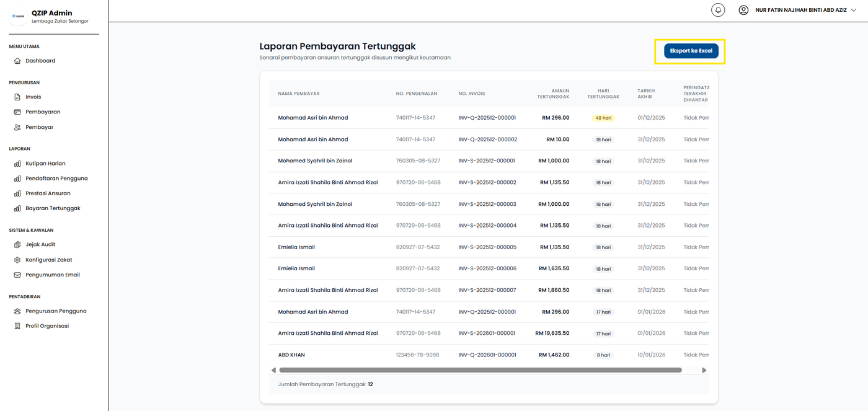Viewport: 868px width, 411px height.
Task: Click invoice number INV-Q-202601-000001
Action: pos(487,355)
